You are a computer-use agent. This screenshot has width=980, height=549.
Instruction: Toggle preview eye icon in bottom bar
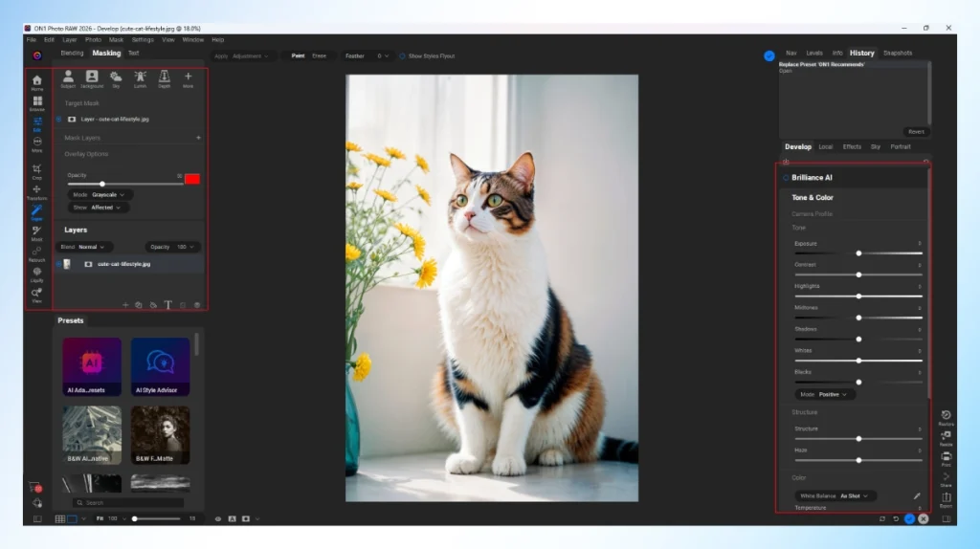coord(218,518)
